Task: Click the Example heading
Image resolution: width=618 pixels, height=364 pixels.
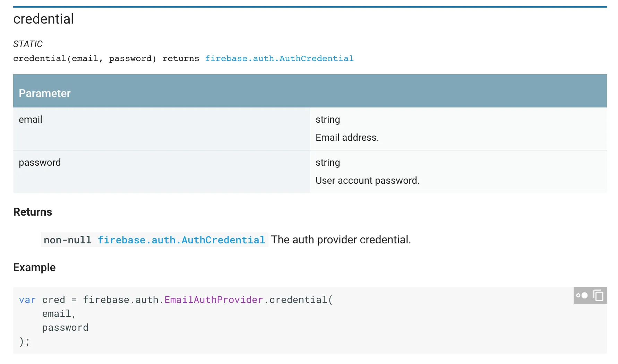Action: pyautogui.click(x=34, y=267)
